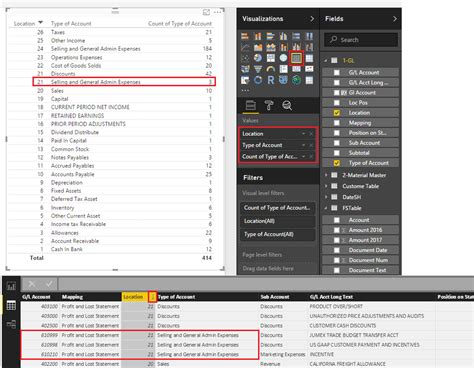The height and width of the screenshot is (368, 474).
Task: Open the import custom visual ellipsis
Action: [245, 90]
